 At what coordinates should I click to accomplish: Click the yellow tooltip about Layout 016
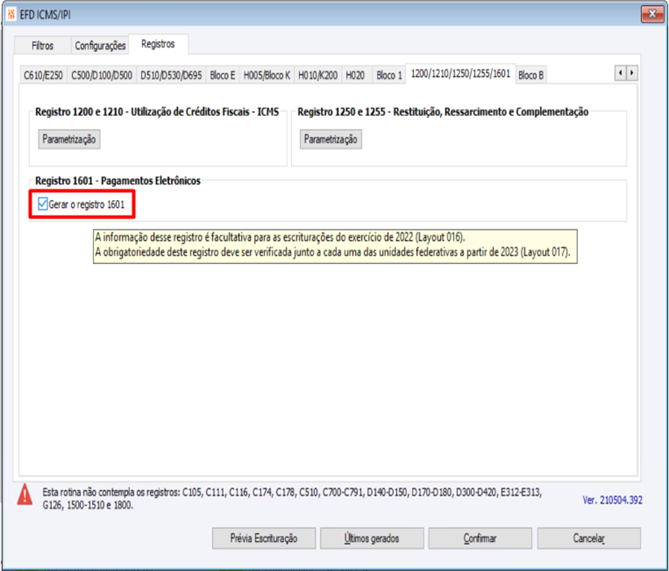pos(335,246)
